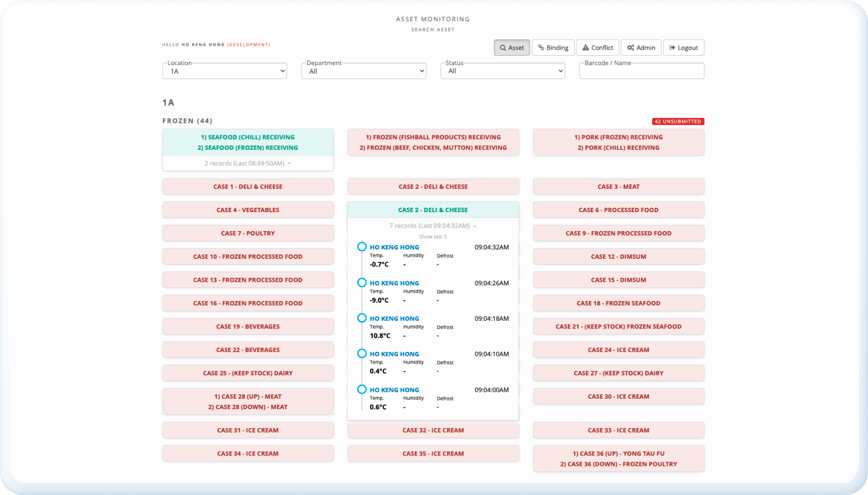Screen dimensions: 868x495
Task: Select the red Case 2 - Deli & Cheese card
Action: 433,187
